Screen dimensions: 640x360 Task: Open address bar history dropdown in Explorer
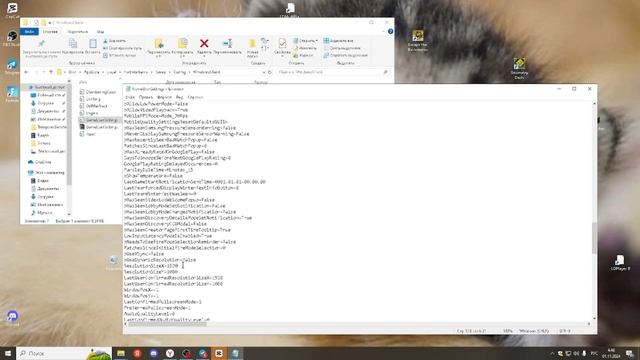[264, 72]
